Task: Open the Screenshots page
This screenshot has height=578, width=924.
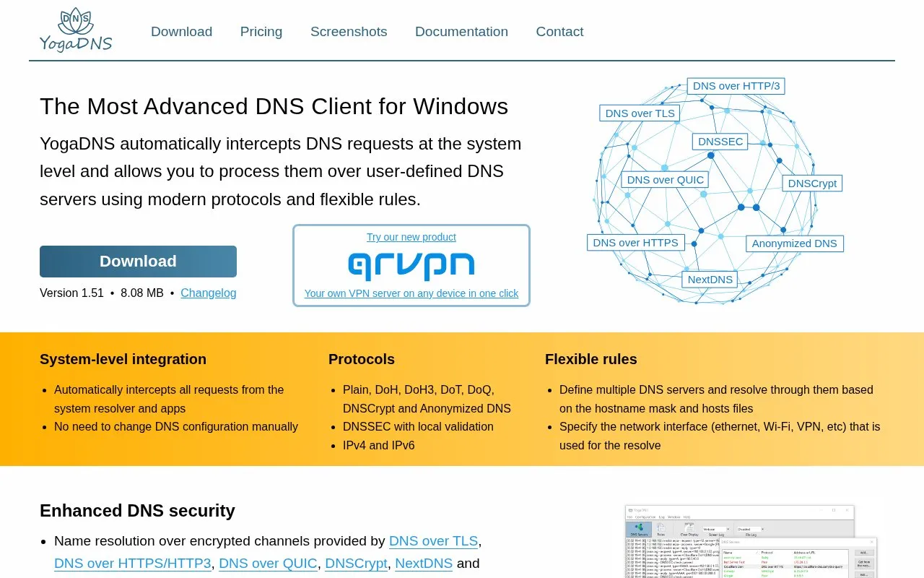Action: coord(349,32)
